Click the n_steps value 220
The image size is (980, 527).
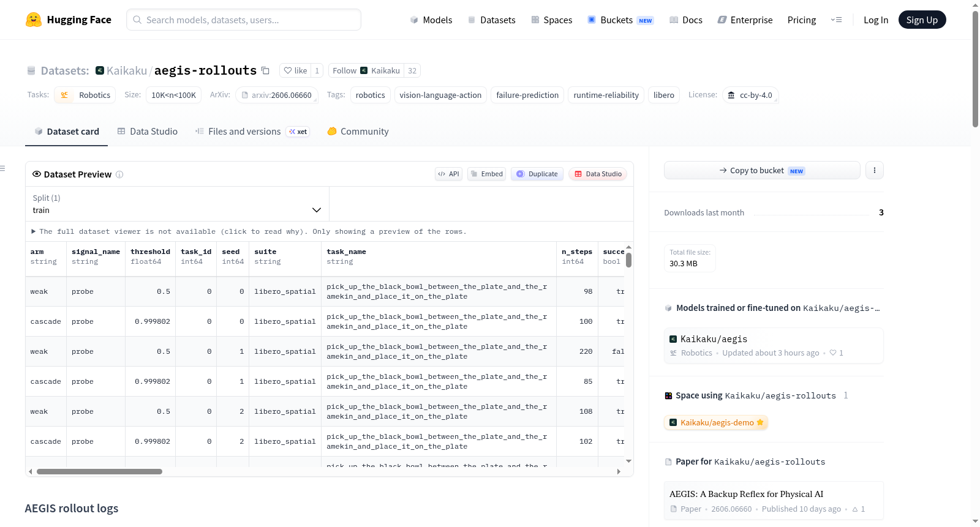tap(586, 351)
